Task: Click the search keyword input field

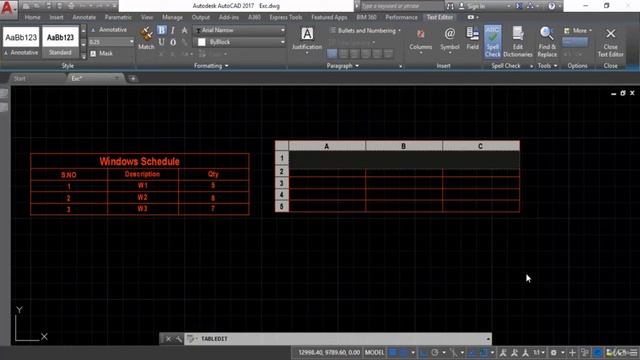Action: (x=402, y=6)
